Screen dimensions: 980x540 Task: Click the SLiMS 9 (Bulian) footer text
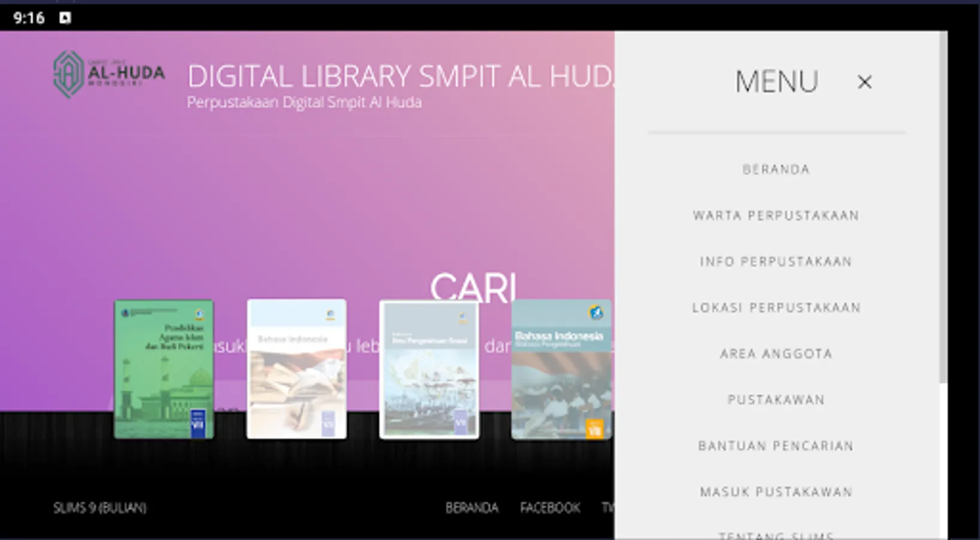[100, 508]
